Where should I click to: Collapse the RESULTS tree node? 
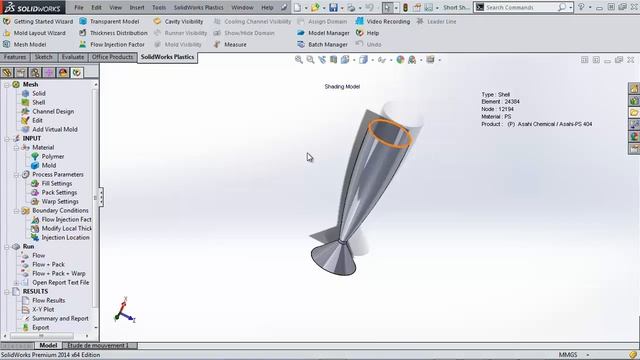7,292
